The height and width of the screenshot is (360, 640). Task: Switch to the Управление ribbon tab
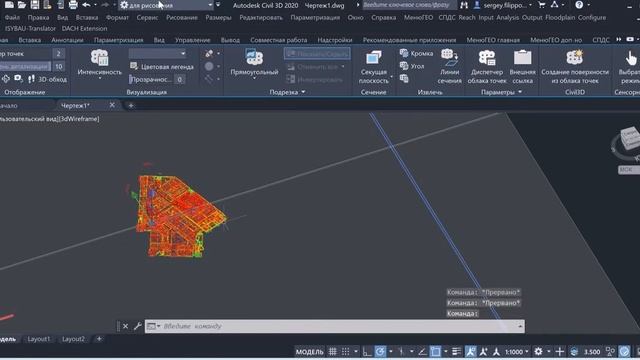click(x=192, y=40)
